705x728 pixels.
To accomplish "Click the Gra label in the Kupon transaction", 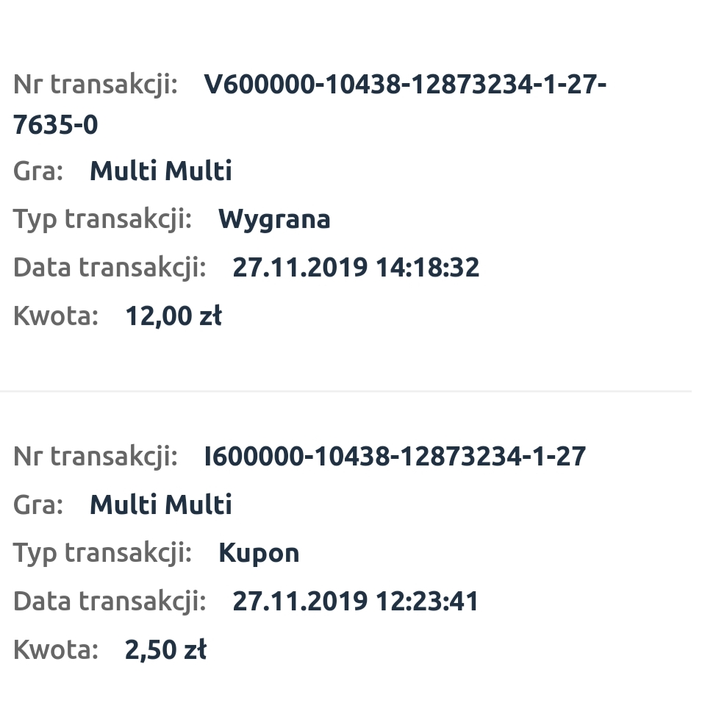I will (38, 505).
